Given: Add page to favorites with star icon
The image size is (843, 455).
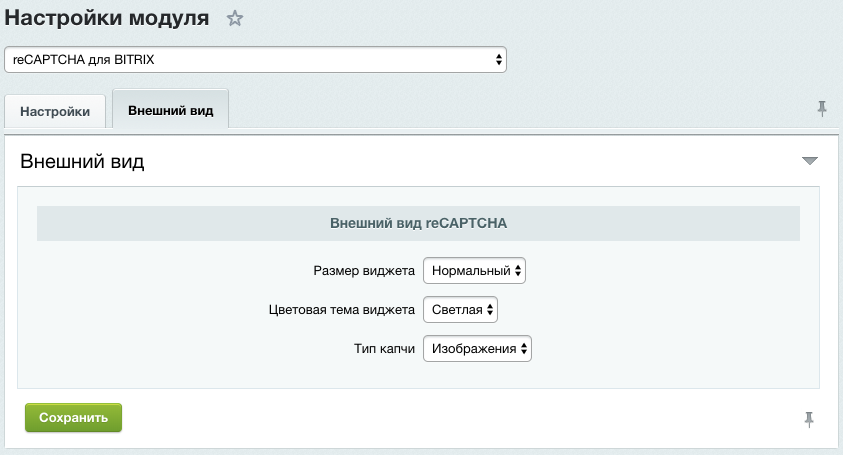Looking at the screenshot, I should 235,18.
